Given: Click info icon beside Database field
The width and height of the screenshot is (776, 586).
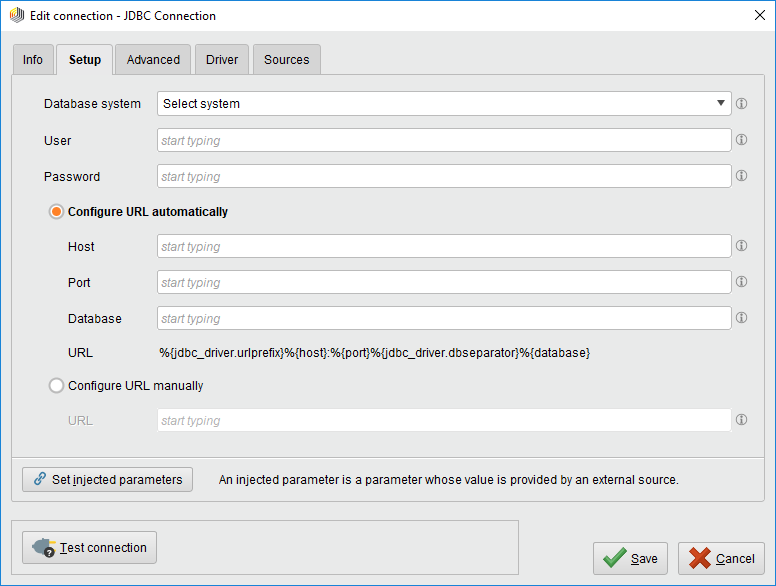Looking at the screenshot, I should click(x=741, y=318).
